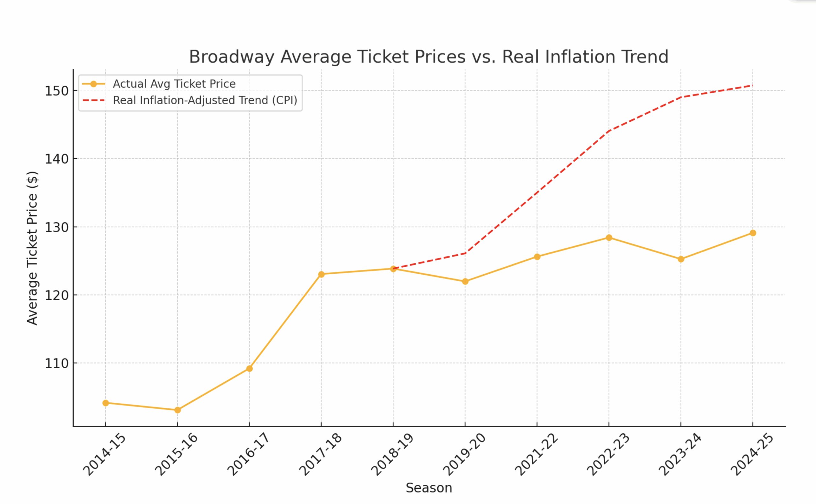Viewport: 816px width, 504px height.
Task: Click the 'Average Ticket Price ($)' y-axis label
Action: 32,248
